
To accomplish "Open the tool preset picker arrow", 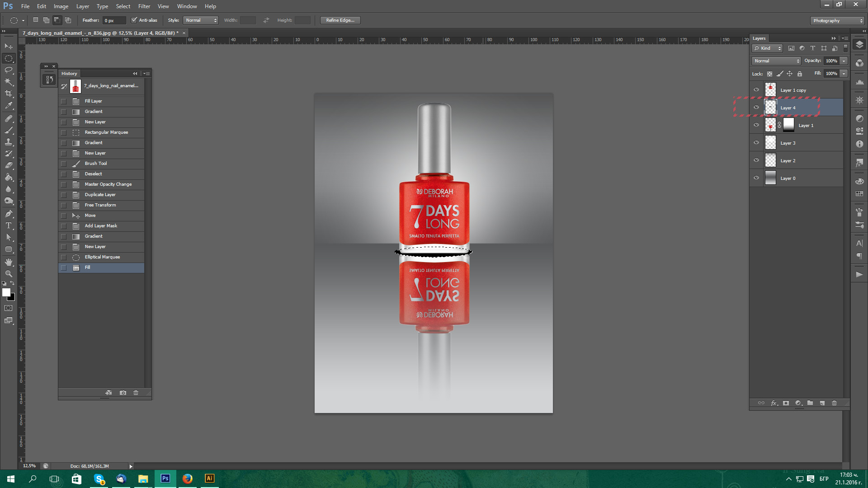I will [23, 20].
